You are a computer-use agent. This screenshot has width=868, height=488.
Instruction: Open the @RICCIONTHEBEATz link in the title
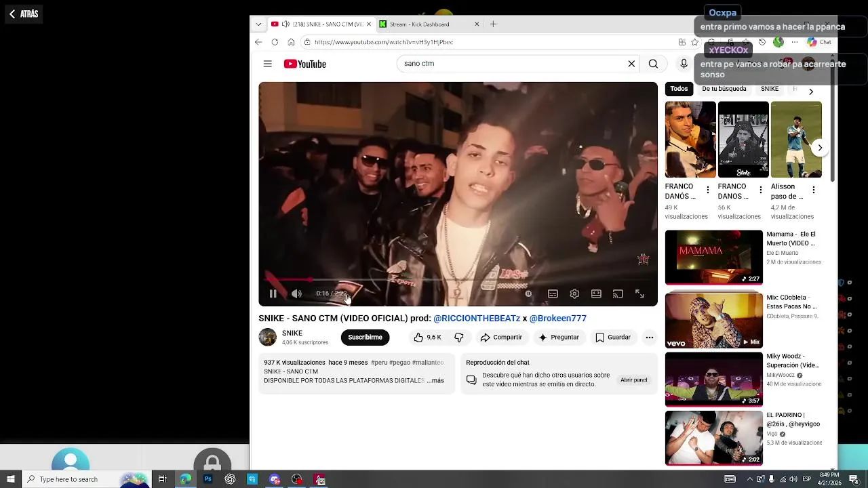point(477,318)
